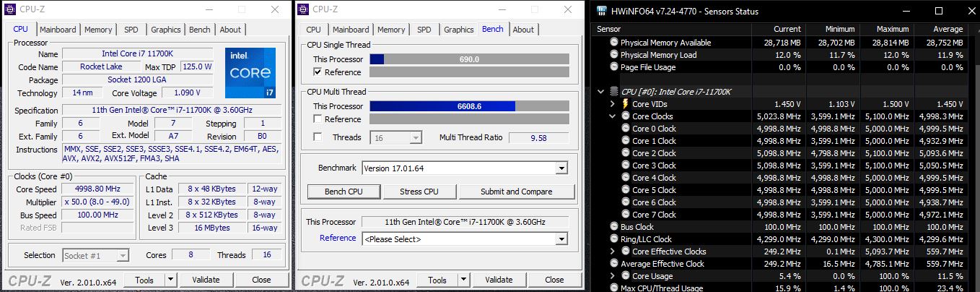Expand the Core VIDs row
The height and width of the screenshot is (292, 980).
point(612,104)
